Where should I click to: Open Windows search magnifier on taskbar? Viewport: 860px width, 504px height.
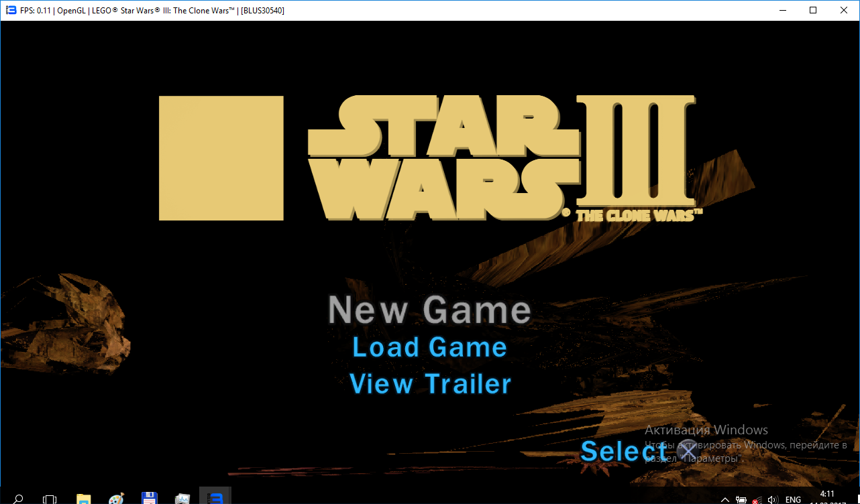(x=18, y=499)
